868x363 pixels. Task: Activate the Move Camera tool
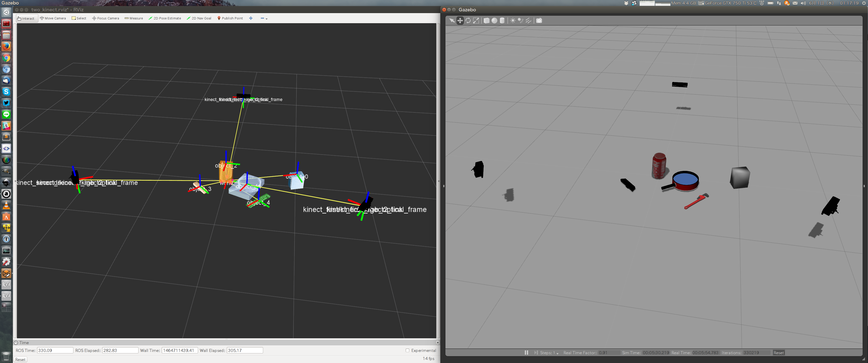click(x=53, y=18)
